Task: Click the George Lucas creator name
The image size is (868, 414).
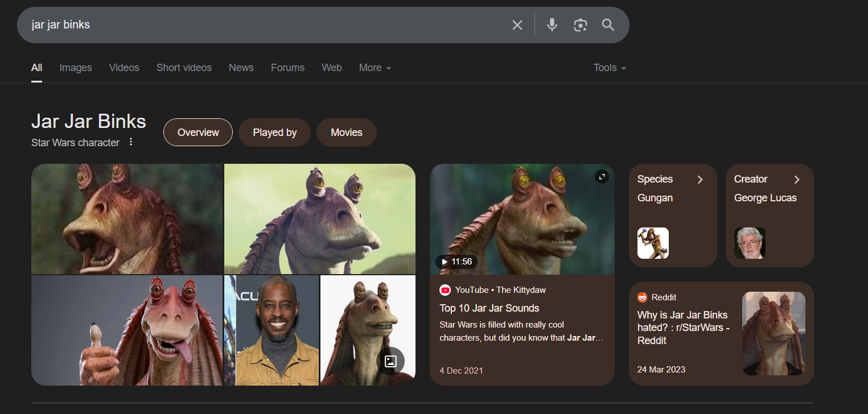Action: point(766,198)
